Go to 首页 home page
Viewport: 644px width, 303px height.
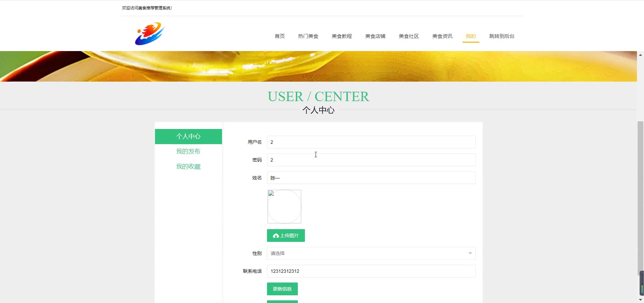(x=280, y=36)
